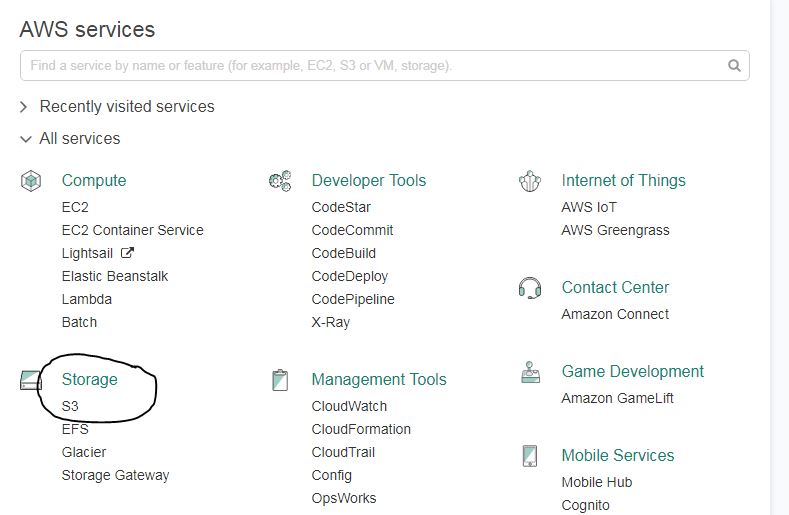The image size is (789, 515).
Task: Open OpsWorks service
Action: [344, 498]
